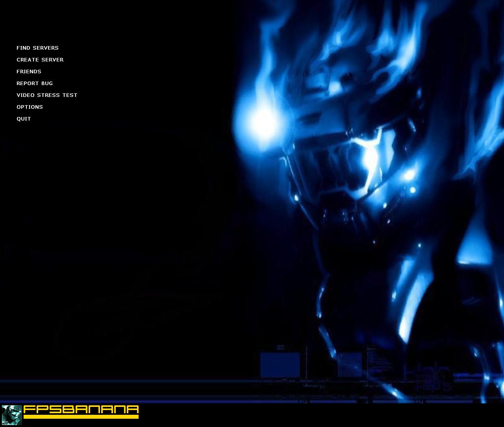Click the FPSBanana avatar icon
504x427 pixels.
(12, 415)
